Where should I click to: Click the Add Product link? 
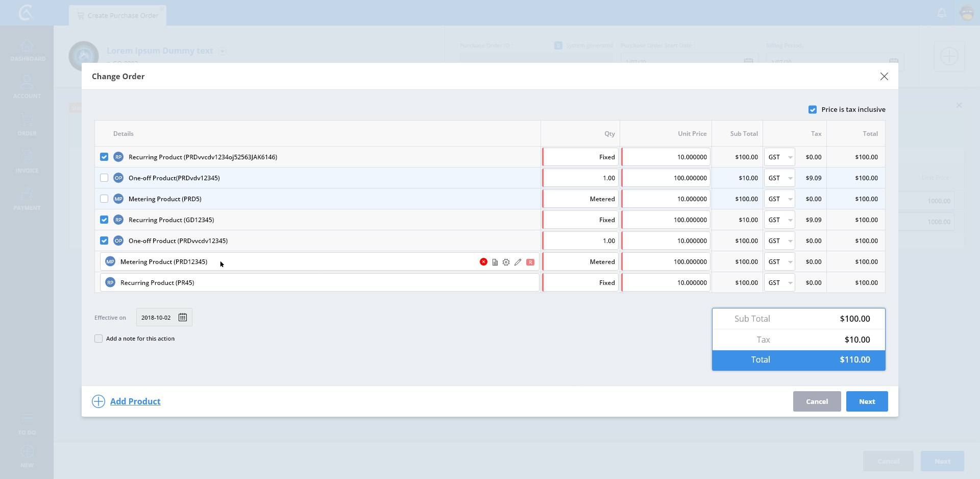click(x=135, y=401)
